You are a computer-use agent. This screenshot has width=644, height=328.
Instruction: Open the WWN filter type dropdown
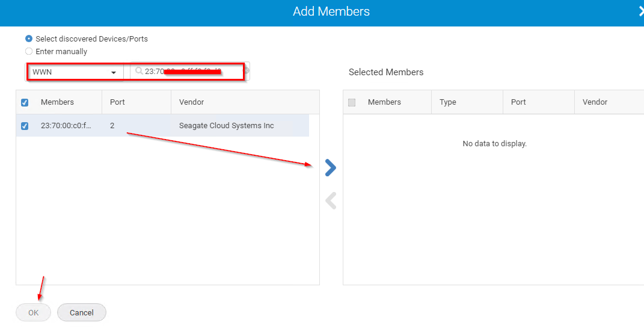(74, 72)
